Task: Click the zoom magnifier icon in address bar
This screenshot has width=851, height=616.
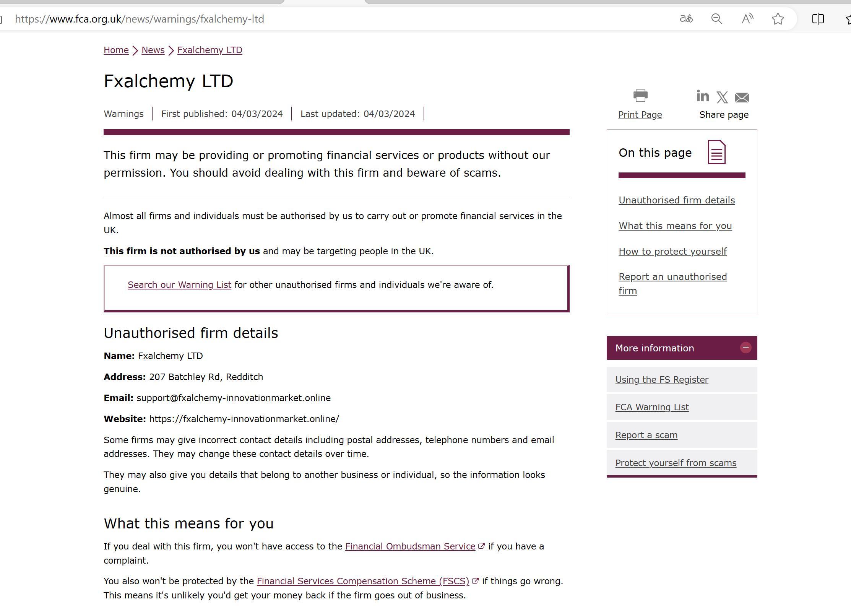Action: coord(716,19)
